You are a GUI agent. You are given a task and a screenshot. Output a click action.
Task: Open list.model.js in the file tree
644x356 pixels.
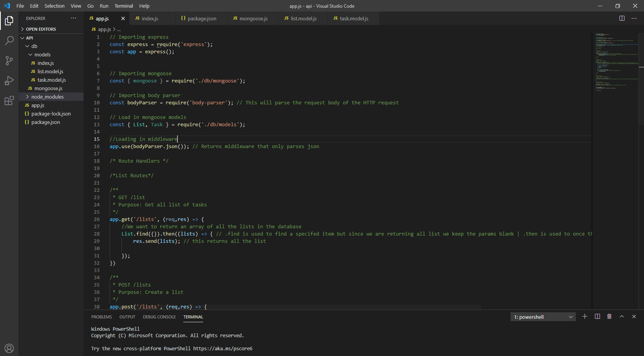pyautogui.click(x=51, y=71)
